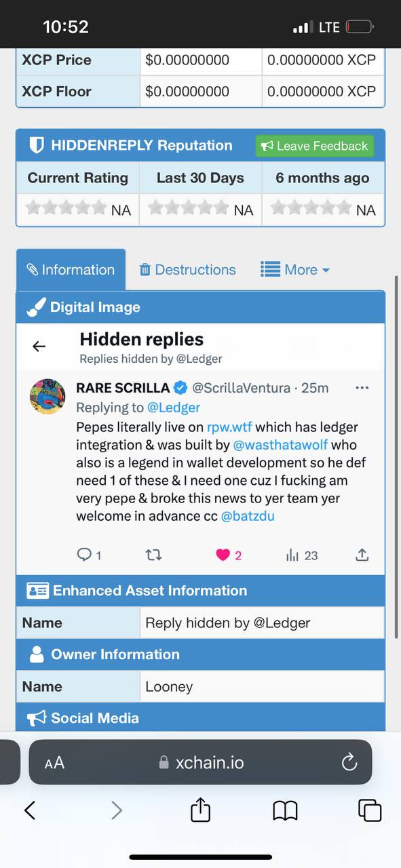Tap the back arrow beside Hidden replies
The image size is (401, 868).
pyautogui.click(x=39, y=347)
